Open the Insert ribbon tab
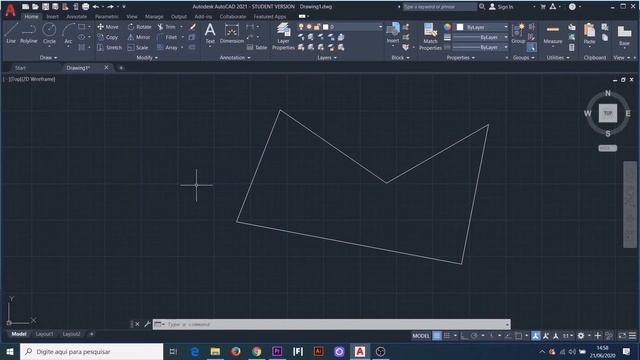This screenshot has height=360, width=640. point(52,17)
